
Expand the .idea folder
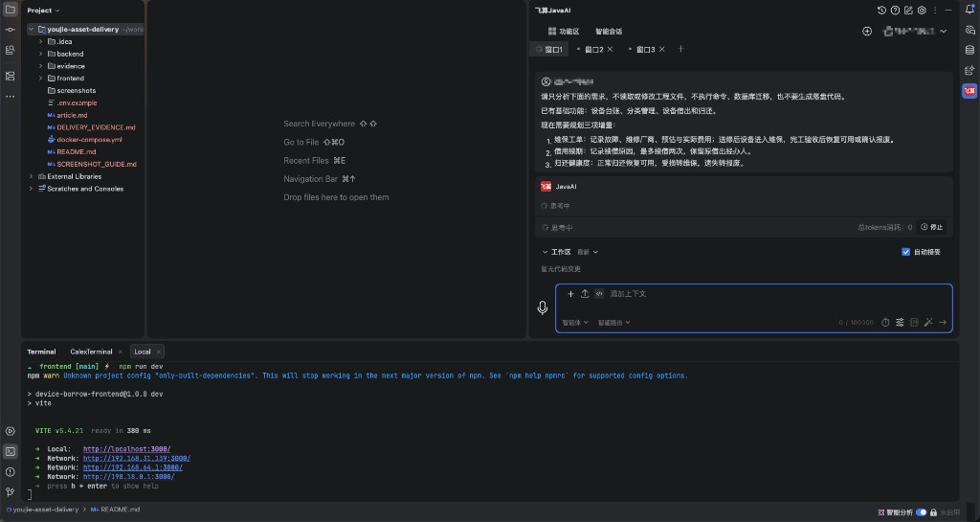[40, 42]
